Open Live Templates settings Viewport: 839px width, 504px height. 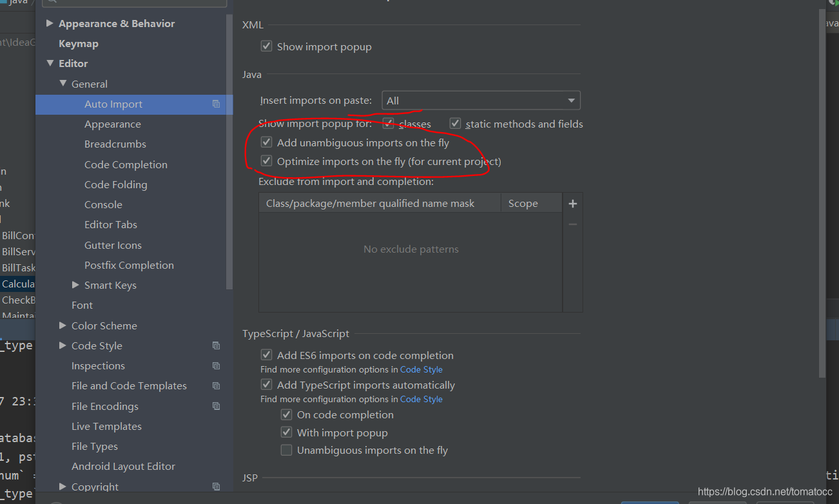tap(106, 426)
